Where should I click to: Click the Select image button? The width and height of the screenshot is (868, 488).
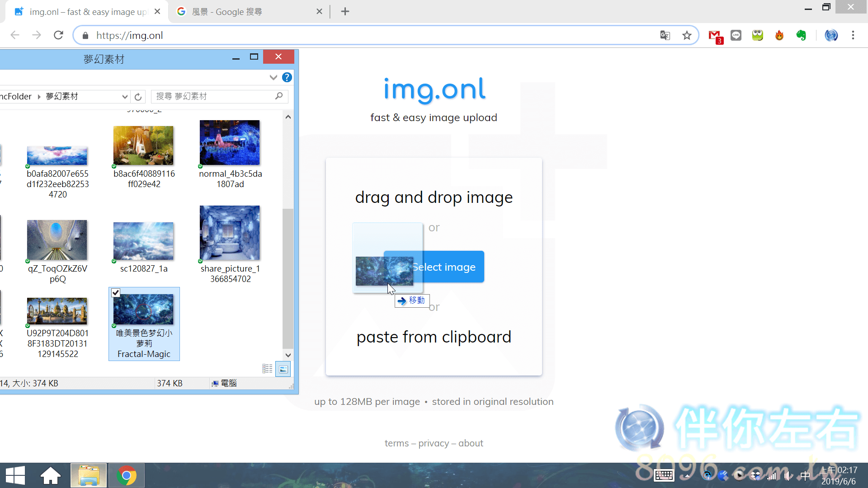434,267
